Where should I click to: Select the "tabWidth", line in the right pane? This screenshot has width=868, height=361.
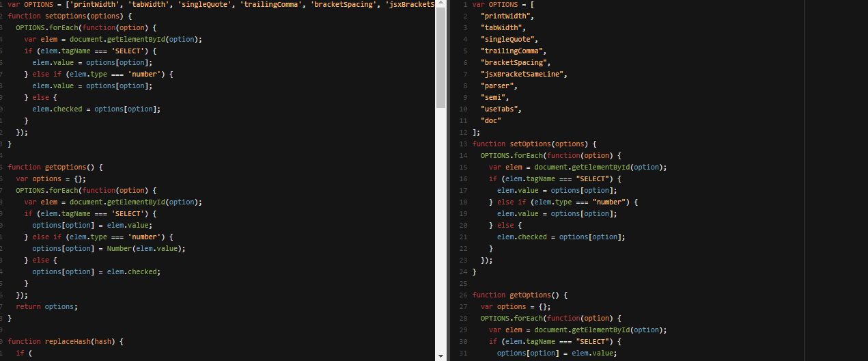coord(503,27)
